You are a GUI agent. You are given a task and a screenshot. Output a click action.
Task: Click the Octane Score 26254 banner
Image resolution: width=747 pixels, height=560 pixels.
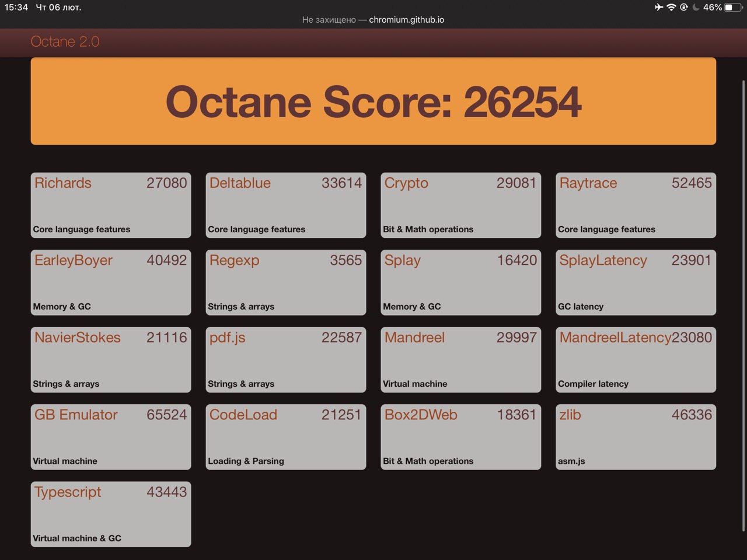[373, 101]
